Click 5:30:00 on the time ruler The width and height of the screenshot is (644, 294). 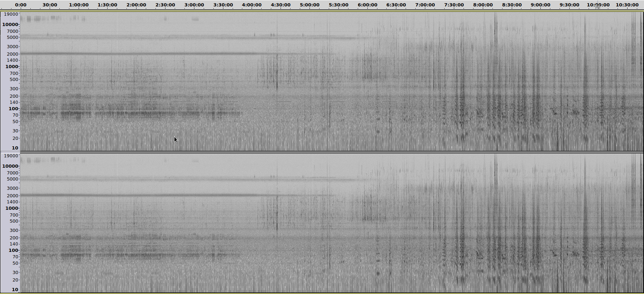[x=338, y=5]
